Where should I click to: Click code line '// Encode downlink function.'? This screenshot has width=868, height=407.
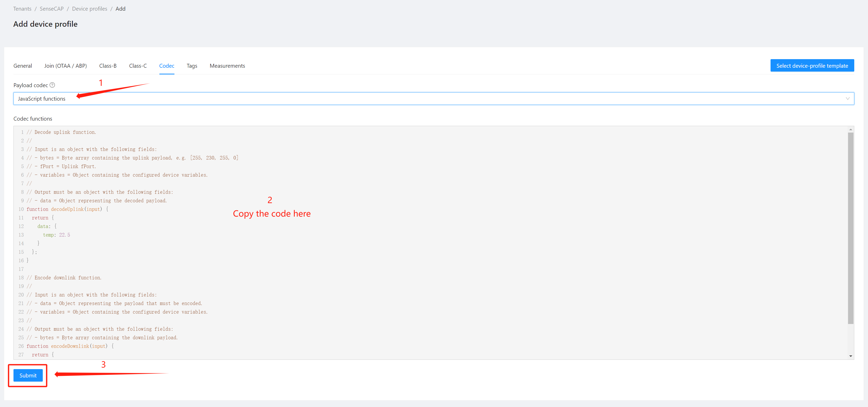[x=64, y=278]
